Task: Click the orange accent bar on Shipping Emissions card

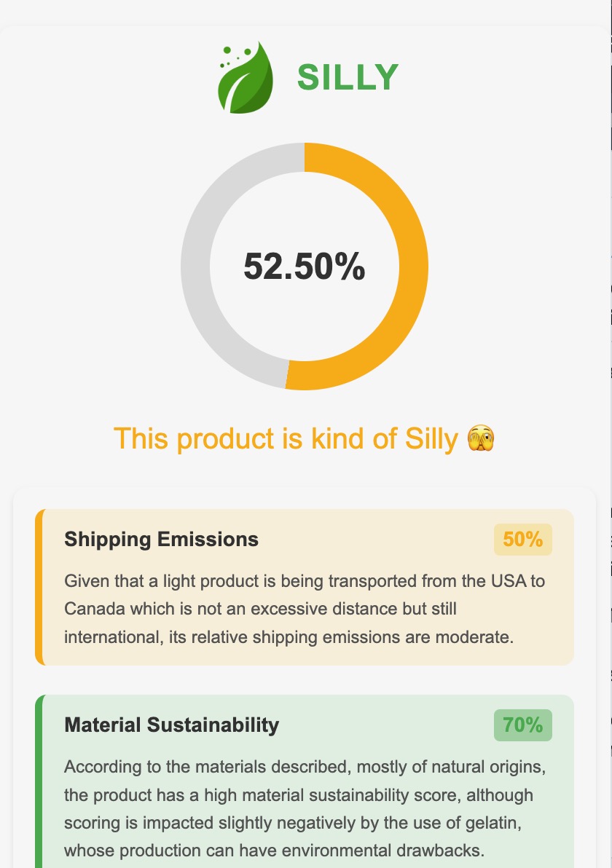Action: 39,587
